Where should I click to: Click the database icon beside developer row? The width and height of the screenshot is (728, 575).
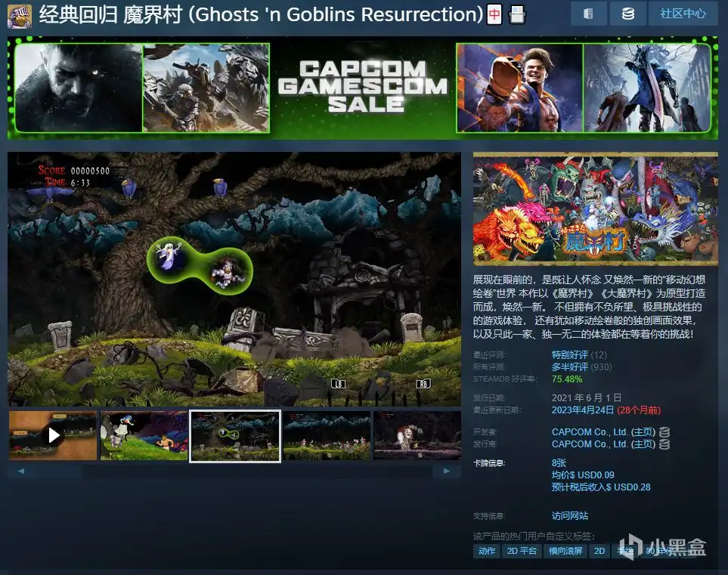664,432
